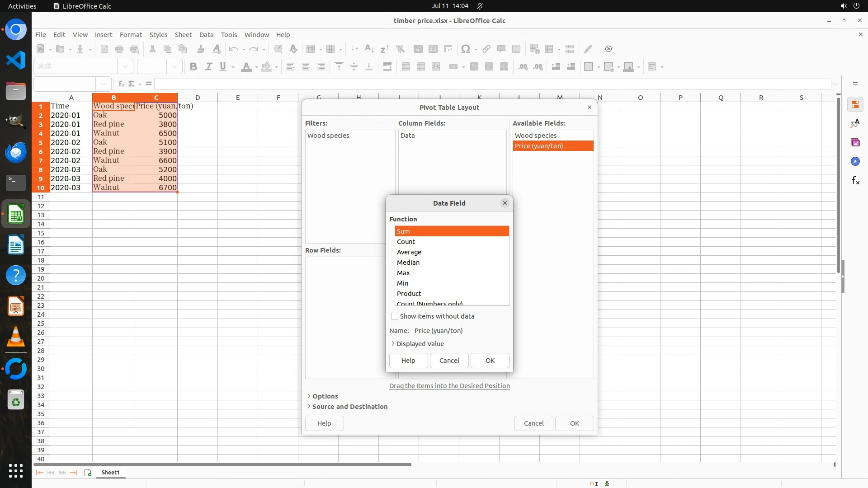Click the Insert Hyperlink toolbar icon
Image resolution: width=868 pixels, height=488 pixels.
(x=486, y=49)
